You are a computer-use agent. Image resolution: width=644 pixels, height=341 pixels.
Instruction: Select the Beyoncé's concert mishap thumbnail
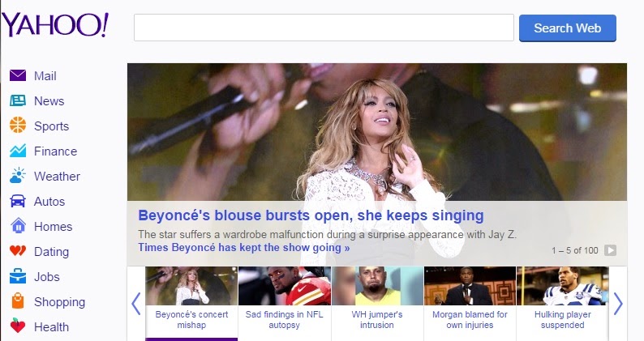[x=191, y=286]
